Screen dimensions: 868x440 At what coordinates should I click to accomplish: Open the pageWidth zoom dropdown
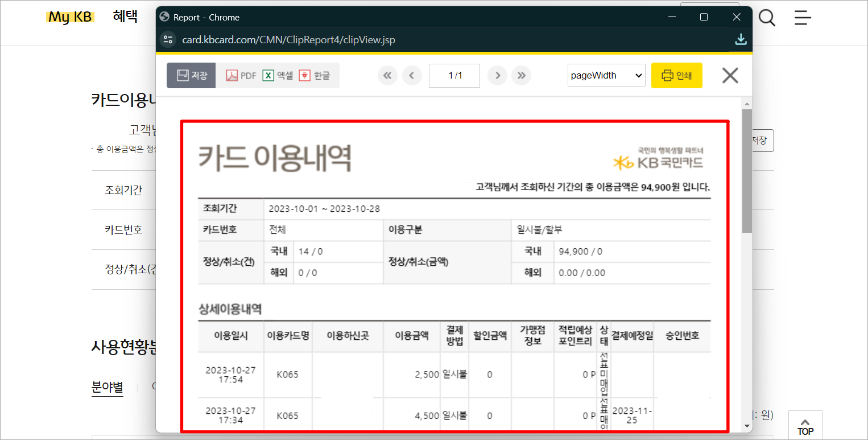click(606, 75)
